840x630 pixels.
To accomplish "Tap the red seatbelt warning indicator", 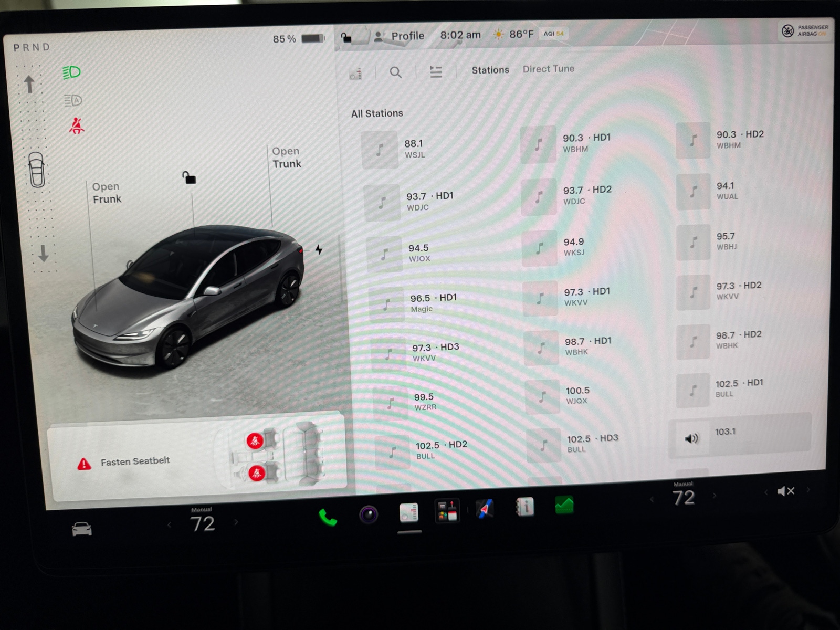I will tap(77, 126).
